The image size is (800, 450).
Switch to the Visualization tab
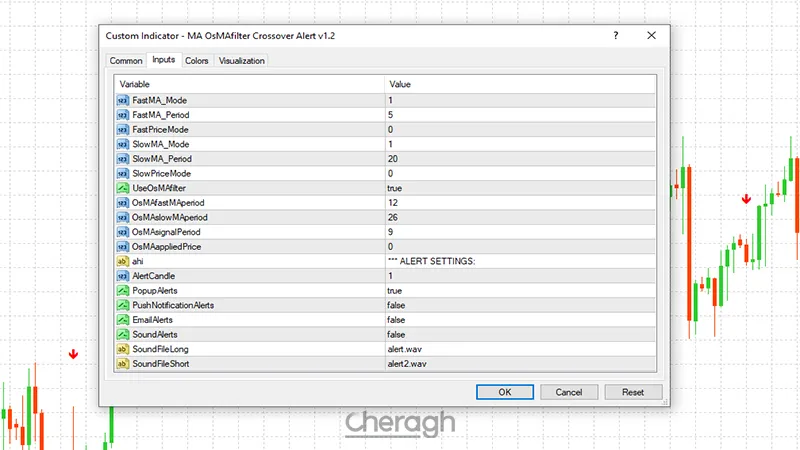[242, 61]
